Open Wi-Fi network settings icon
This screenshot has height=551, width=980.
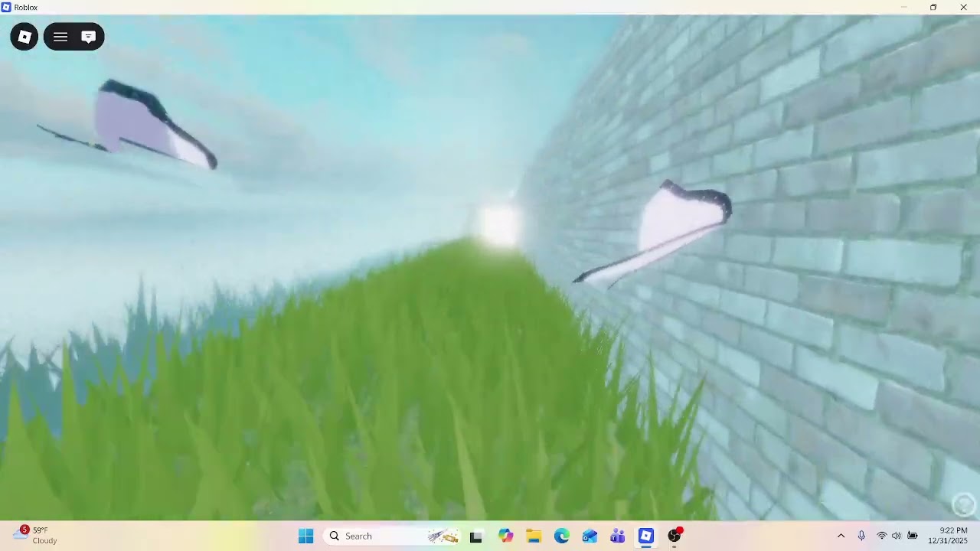click(882, 536)
